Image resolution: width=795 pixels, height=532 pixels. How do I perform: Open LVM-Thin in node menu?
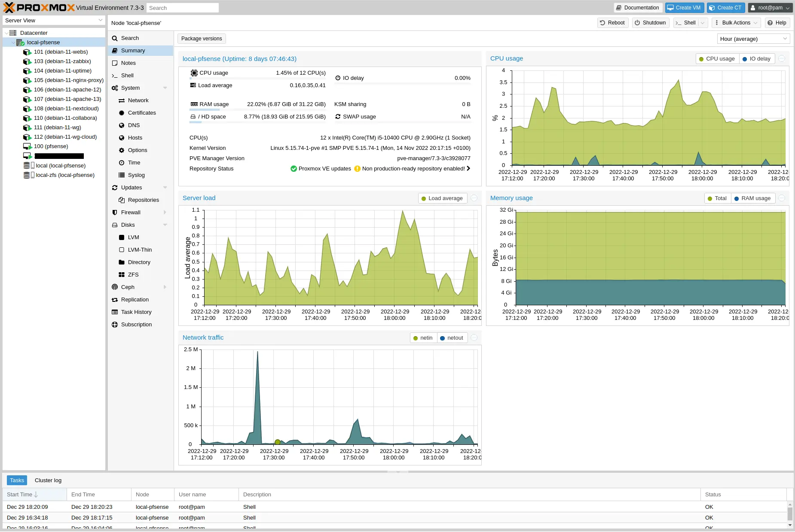[141, 250]
